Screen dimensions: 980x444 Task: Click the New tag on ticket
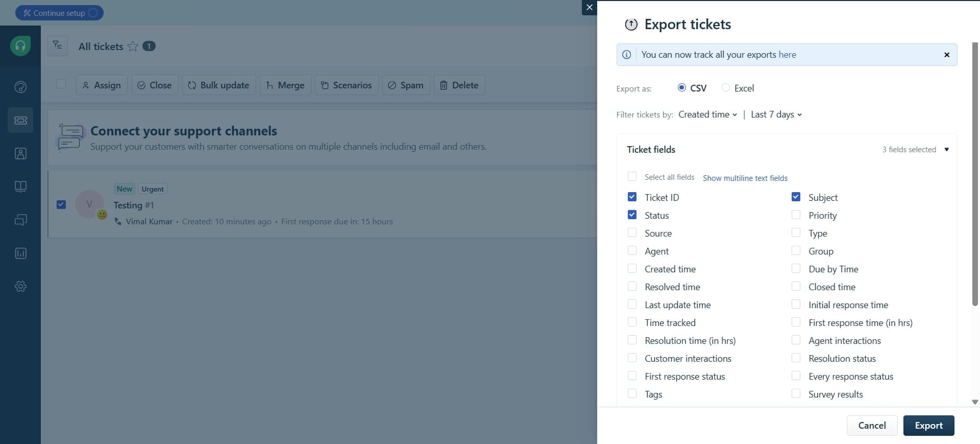(125, 189)
